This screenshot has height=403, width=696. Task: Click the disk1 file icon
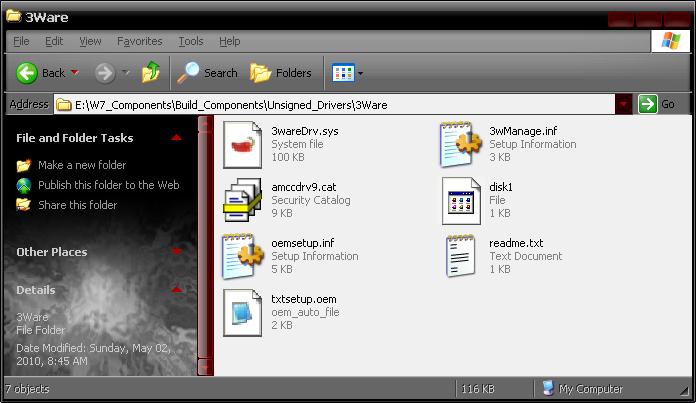[461, 200]
